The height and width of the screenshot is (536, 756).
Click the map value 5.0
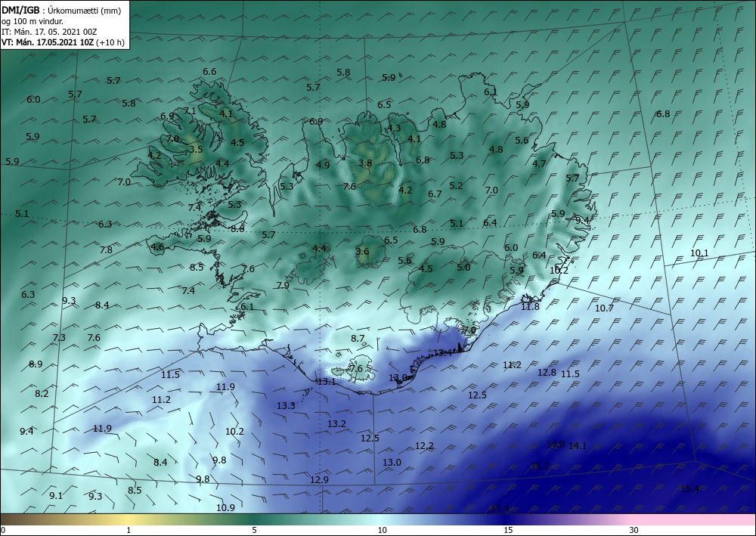(463, 267)
